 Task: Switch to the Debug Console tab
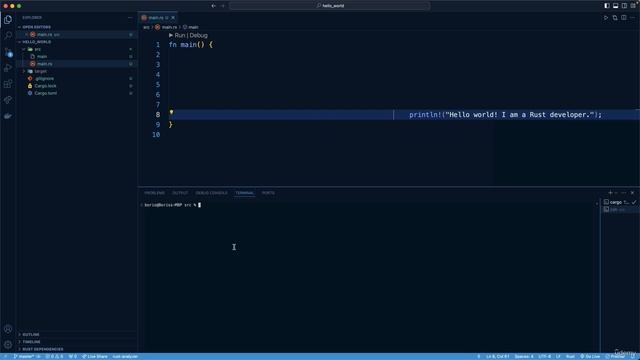click(x=211, y=193)
